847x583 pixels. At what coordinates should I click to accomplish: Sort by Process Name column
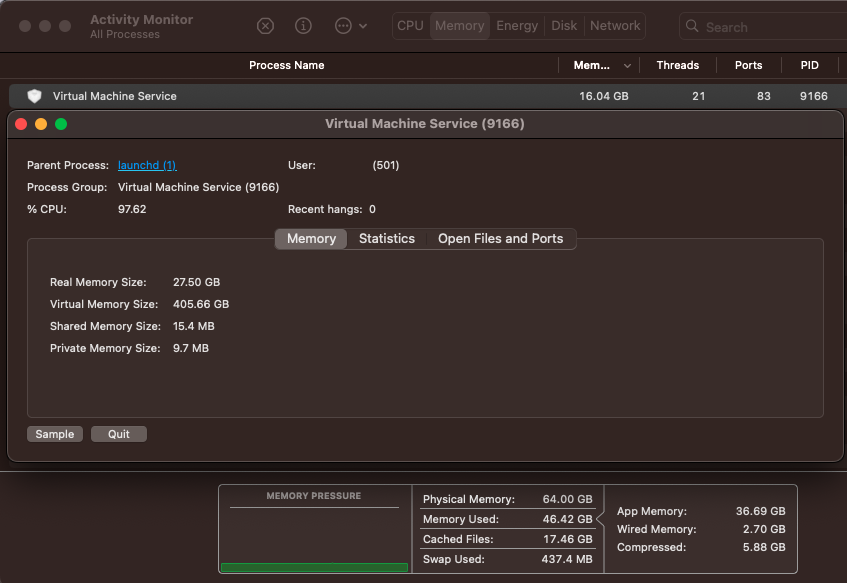(x=286, y=65)
